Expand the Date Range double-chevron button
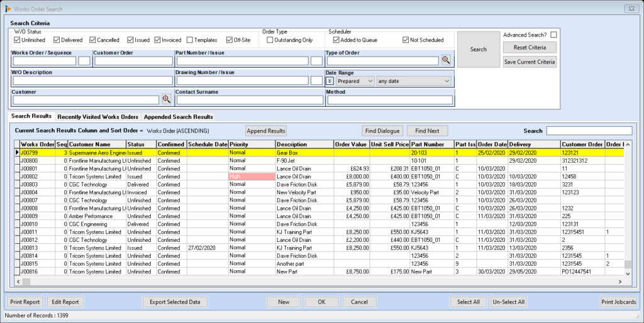 coord(330,81)
